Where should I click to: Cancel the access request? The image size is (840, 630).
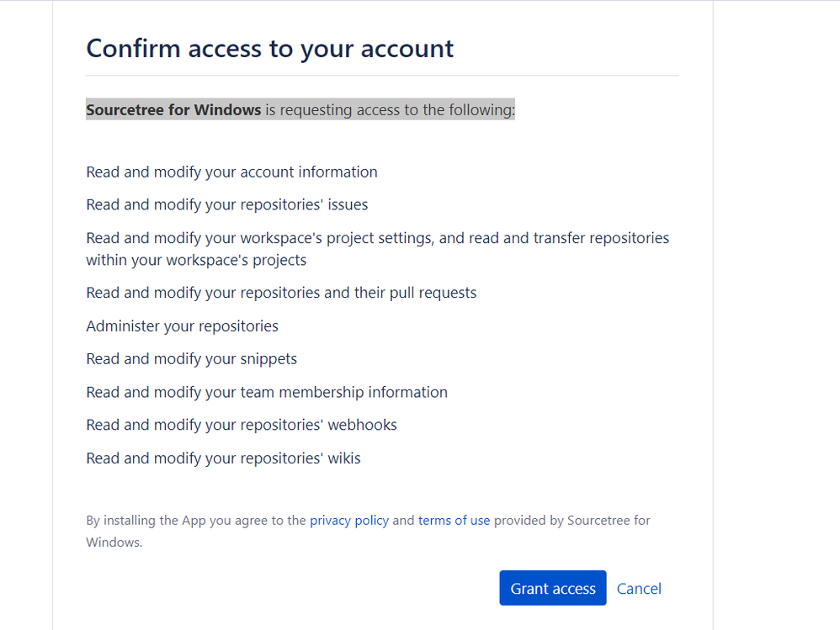click(x=639, y=589)
